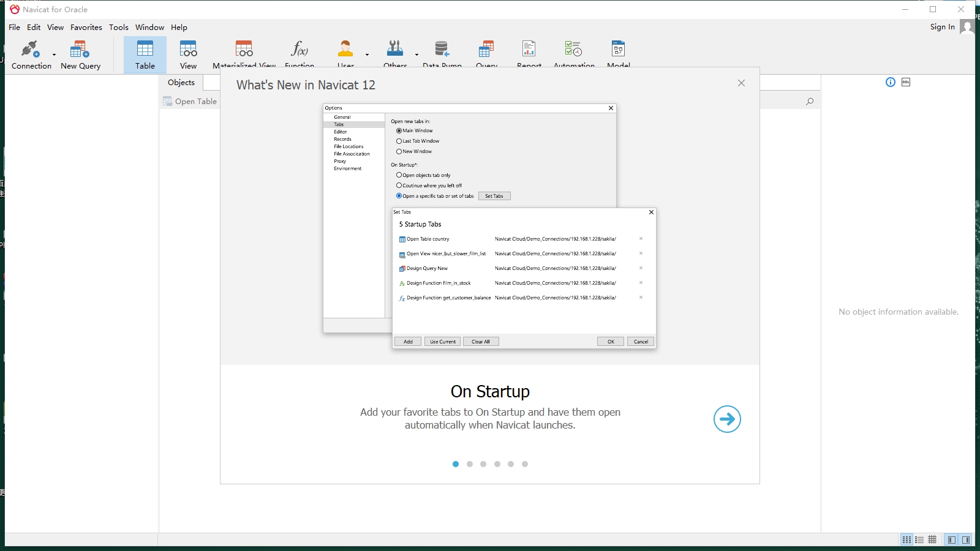This screenshot has height=551, width=980.
Task: Open the Query toolbar icon
Action: click(486, 54)
